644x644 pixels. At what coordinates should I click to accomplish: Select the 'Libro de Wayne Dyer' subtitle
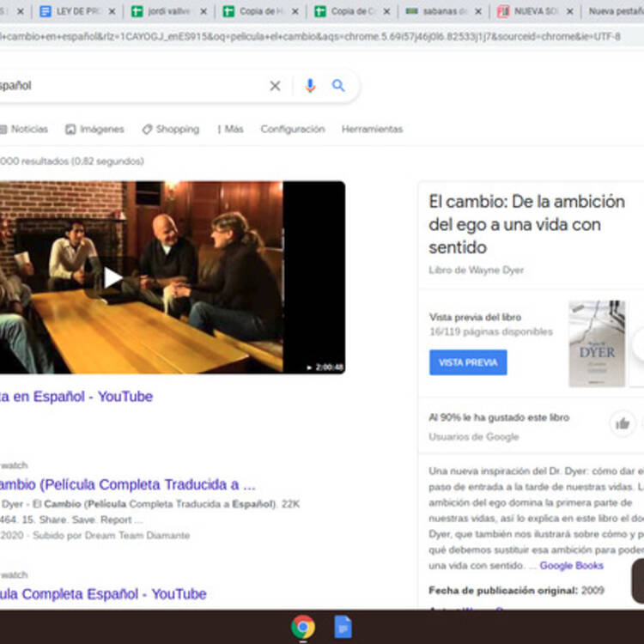click(476, 270)
